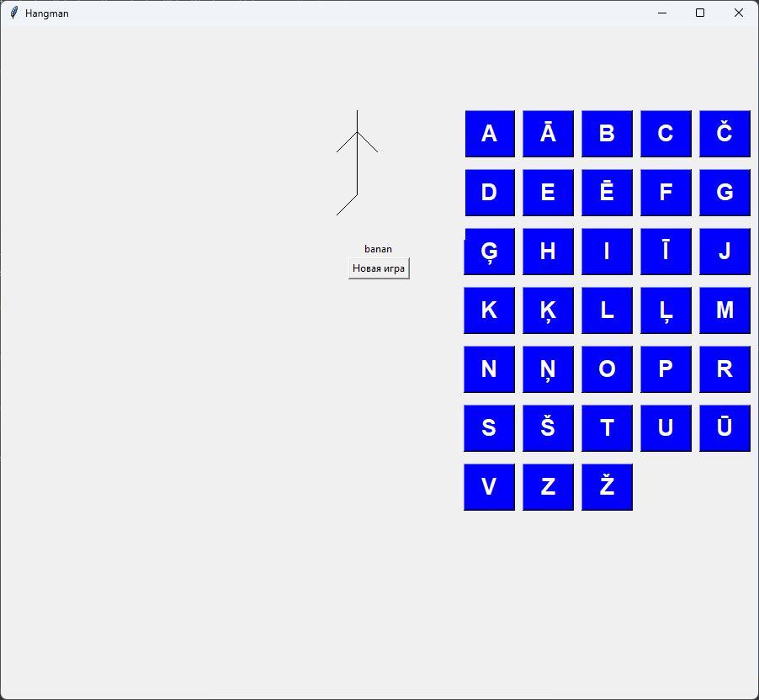Choose the Ņ tile with cedilla
Image resolution: width=759 pixels, height=700 pixels.
point(548,369)
